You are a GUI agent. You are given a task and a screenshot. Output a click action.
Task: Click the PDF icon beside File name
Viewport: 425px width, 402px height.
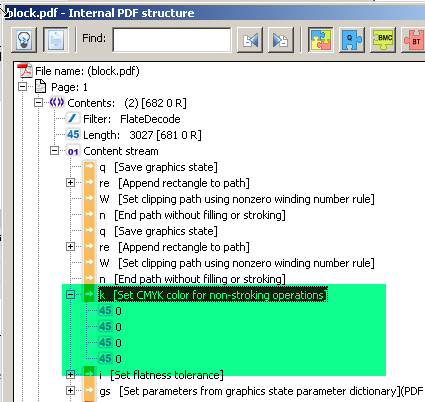pos(25,71)
